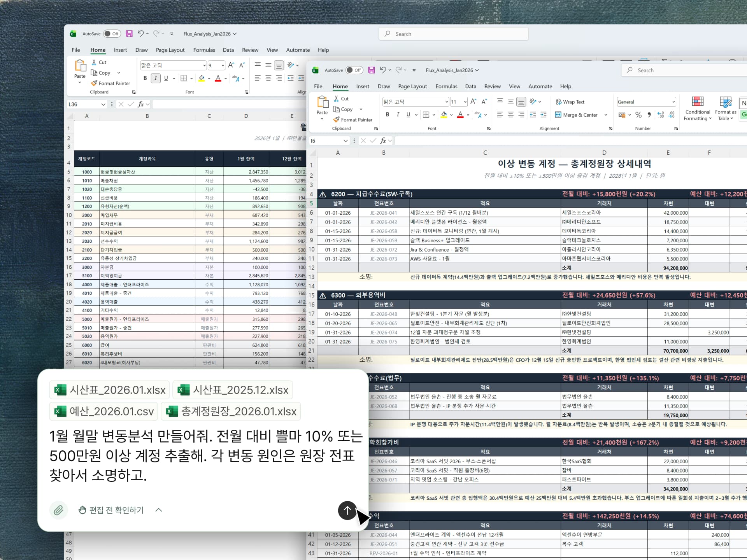Click the send arrow in the chat panel

(x=347, y=511)
